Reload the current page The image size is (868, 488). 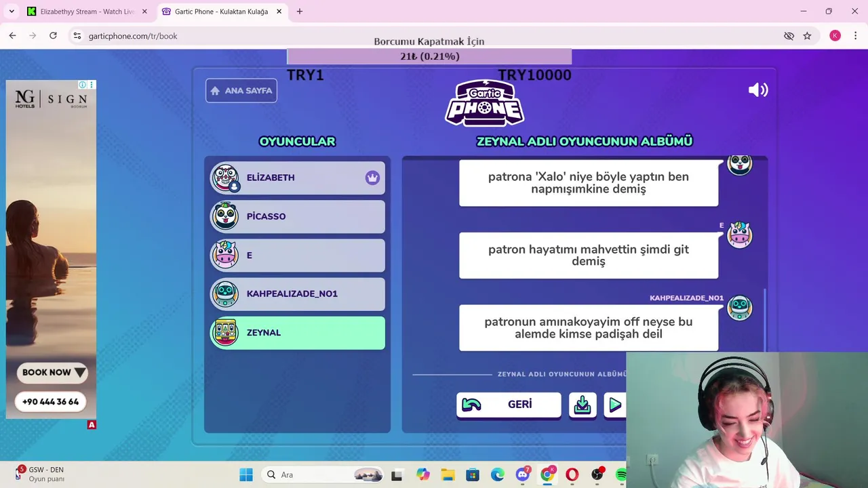(53, 36)
